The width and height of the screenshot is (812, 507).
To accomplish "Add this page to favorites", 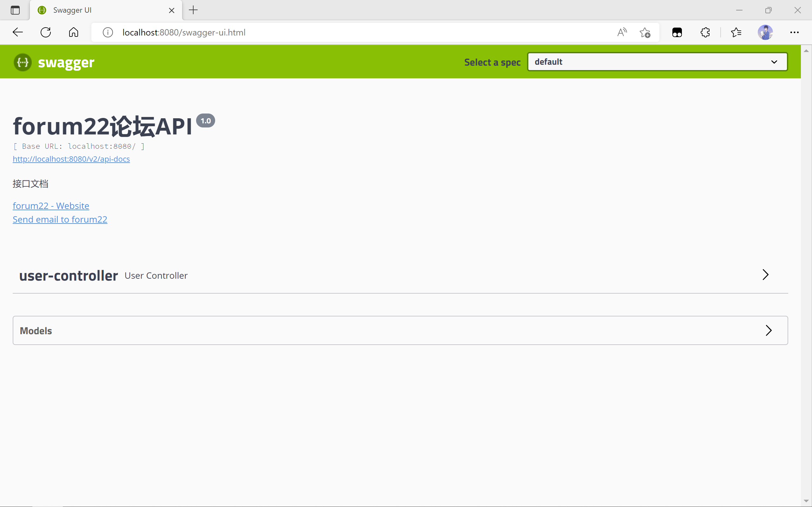I will point(644,33).
